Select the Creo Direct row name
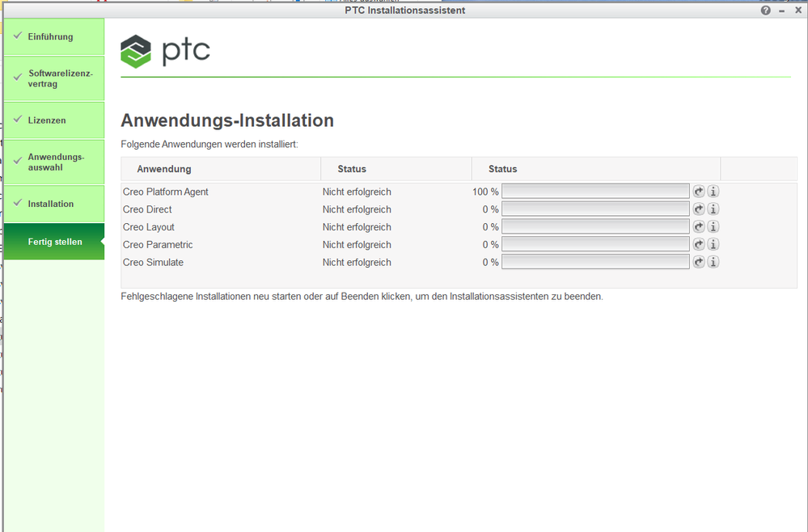The width and height of the screenshot is (808, 532). point(147,209)
